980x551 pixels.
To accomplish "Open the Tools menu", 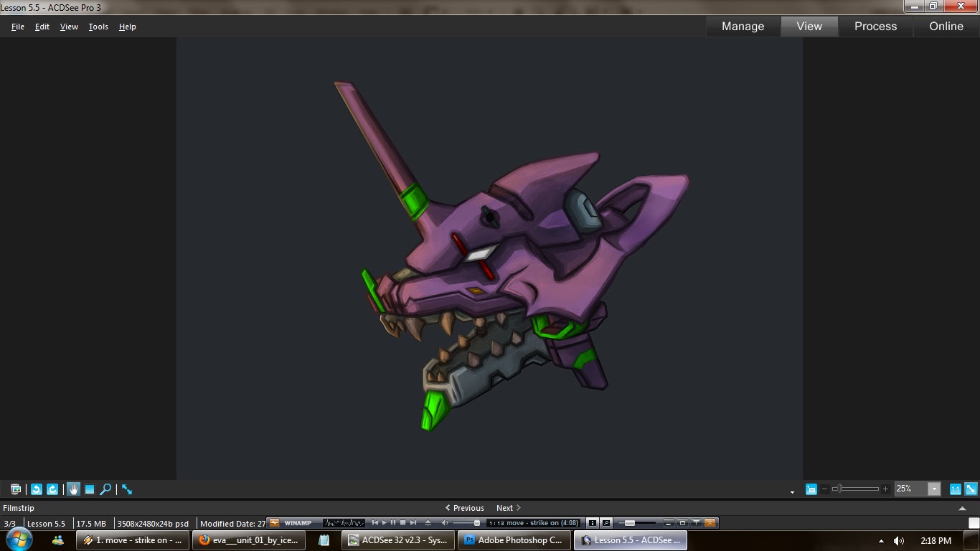I will 98,27.
